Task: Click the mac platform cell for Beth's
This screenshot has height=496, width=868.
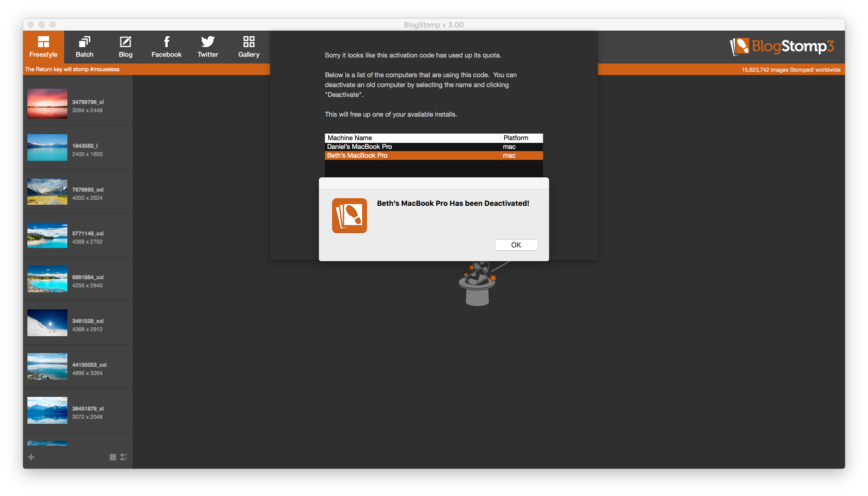Action: pyautogui.click(x=510, y=155)
